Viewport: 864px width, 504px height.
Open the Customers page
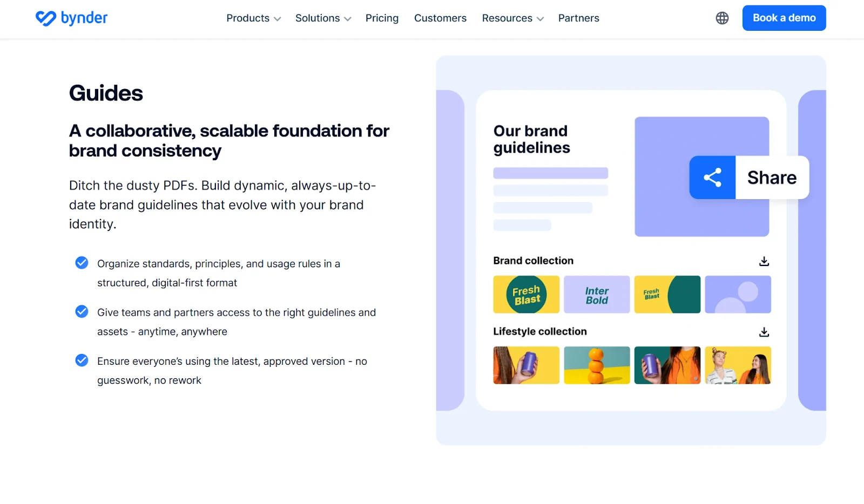click(440, 18)
